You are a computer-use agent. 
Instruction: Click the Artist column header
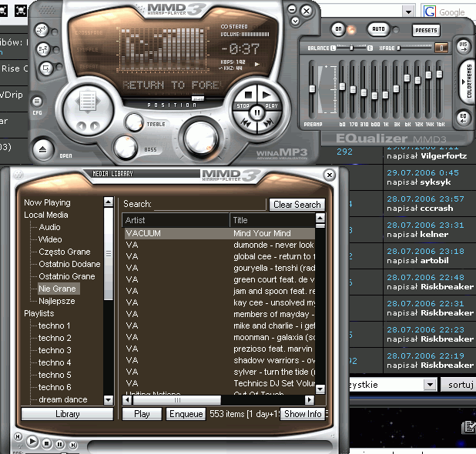176,220
